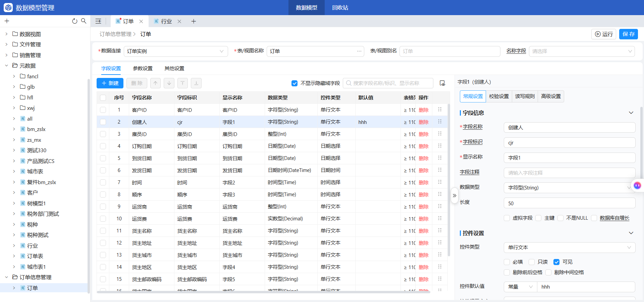Click the 销售管理 folder icon
Viewport: 644px width, 302px height.
pos(15,55)
